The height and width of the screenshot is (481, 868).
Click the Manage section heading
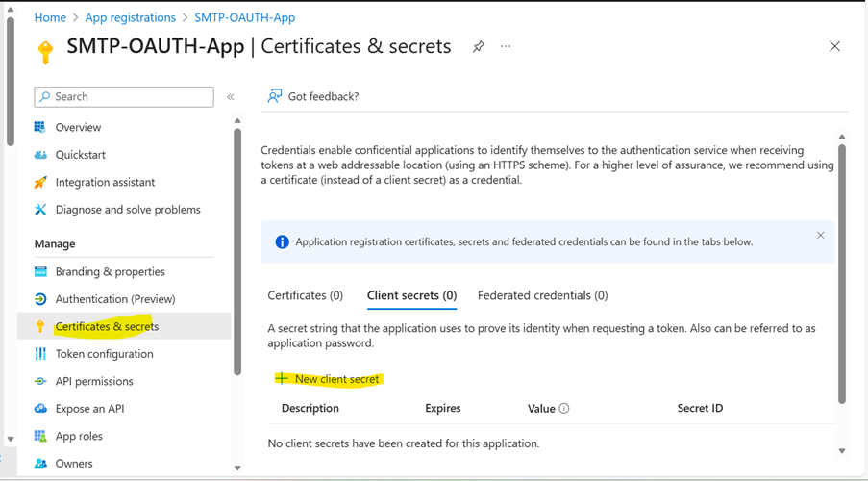click(x=55, y=243)
